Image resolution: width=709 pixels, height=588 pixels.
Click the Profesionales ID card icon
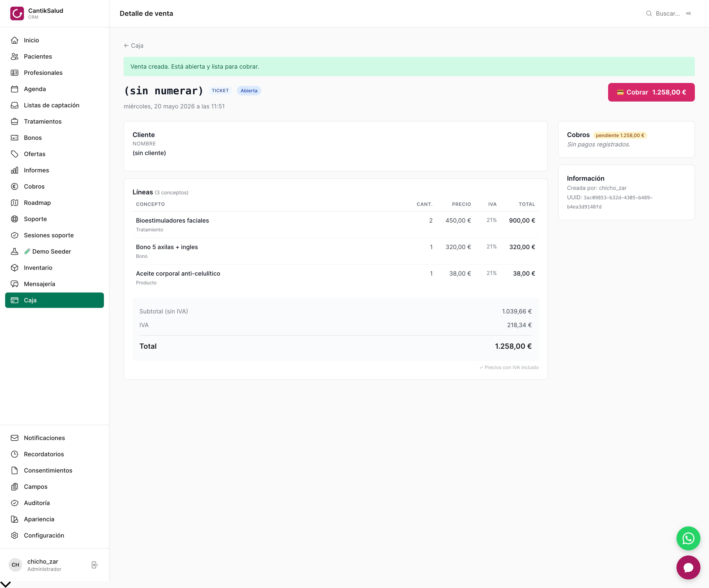[15, 72]
